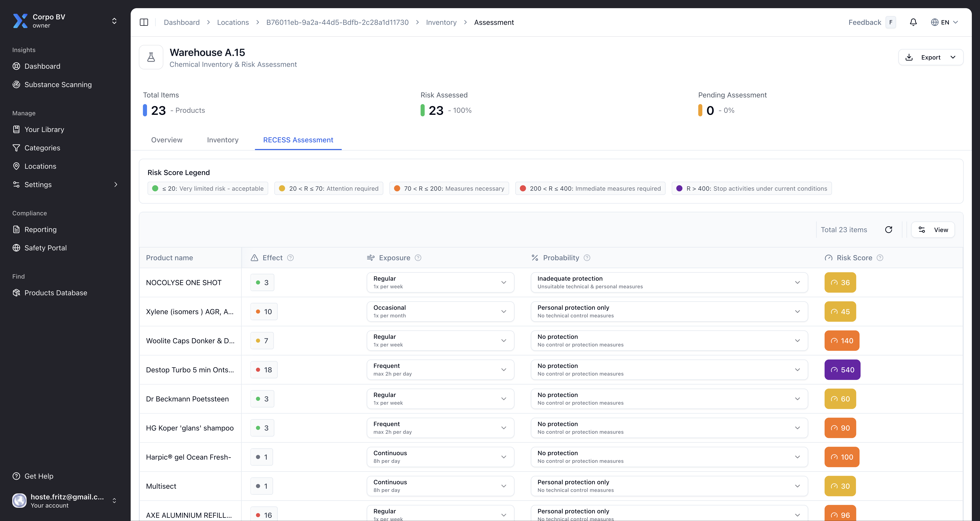
Task: Toggle the sidebar panel icon
Action: [144, 22]
